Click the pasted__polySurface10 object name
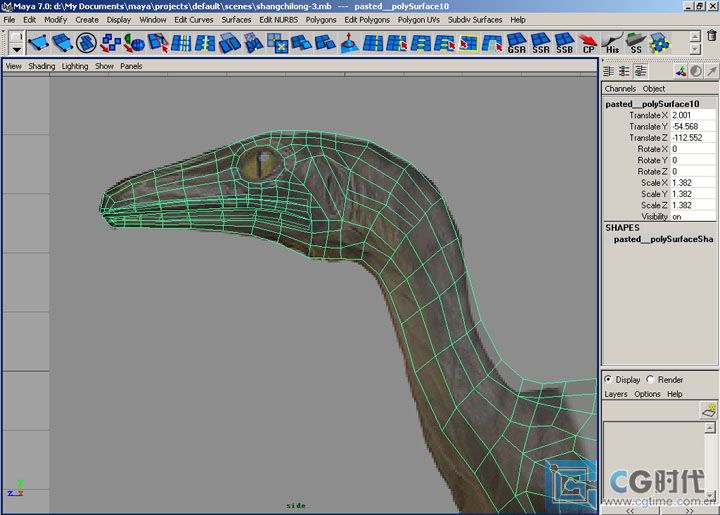The image size is (720, 515). coord(652,104)
